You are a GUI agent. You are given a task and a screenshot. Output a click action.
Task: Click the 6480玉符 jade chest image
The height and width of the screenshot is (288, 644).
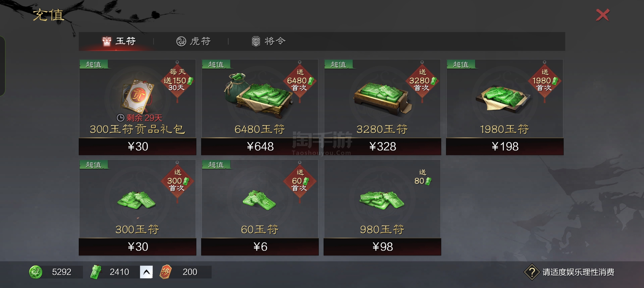(x=259, y=95)
